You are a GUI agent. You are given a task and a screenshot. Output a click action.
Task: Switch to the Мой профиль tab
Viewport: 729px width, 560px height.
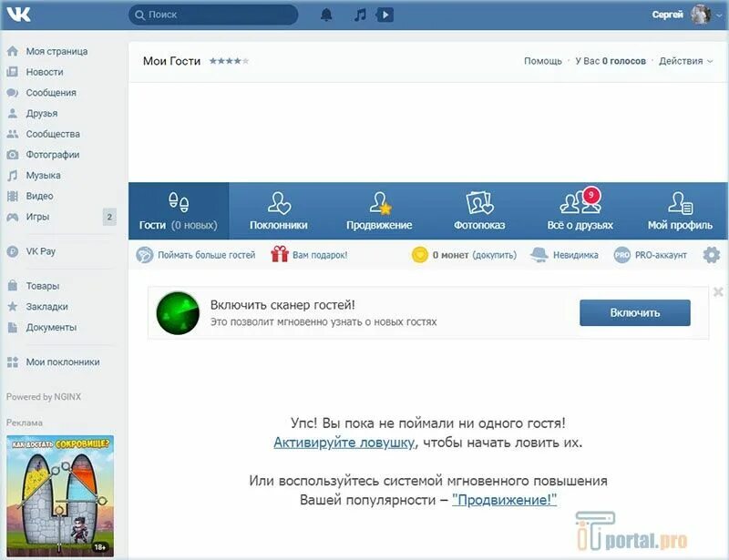tap(680, 211)
